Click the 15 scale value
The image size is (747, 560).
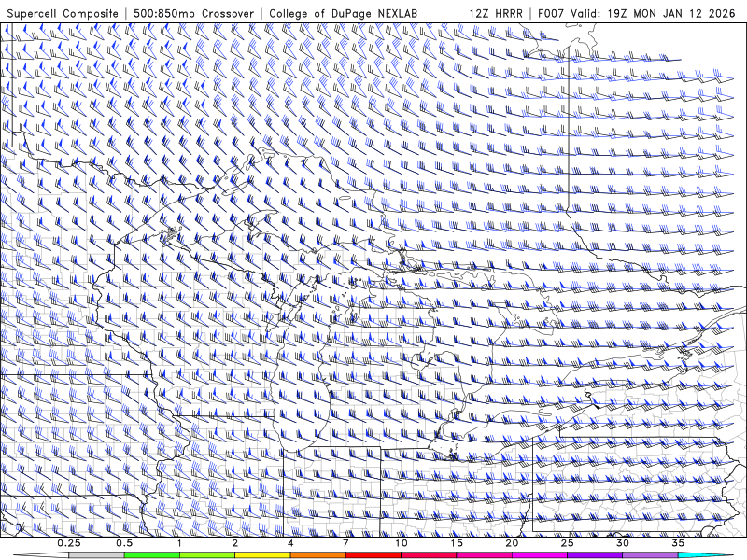[457, 543]
